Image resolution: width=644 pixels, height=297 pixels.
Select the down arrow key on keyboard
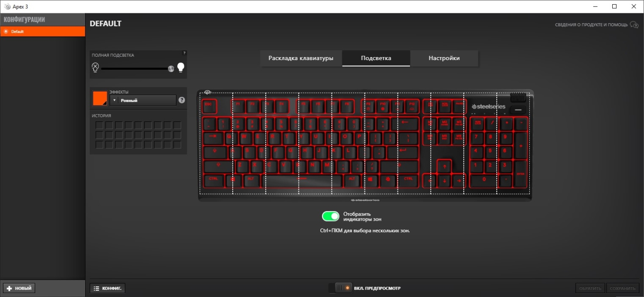click(x=444, y=181)
